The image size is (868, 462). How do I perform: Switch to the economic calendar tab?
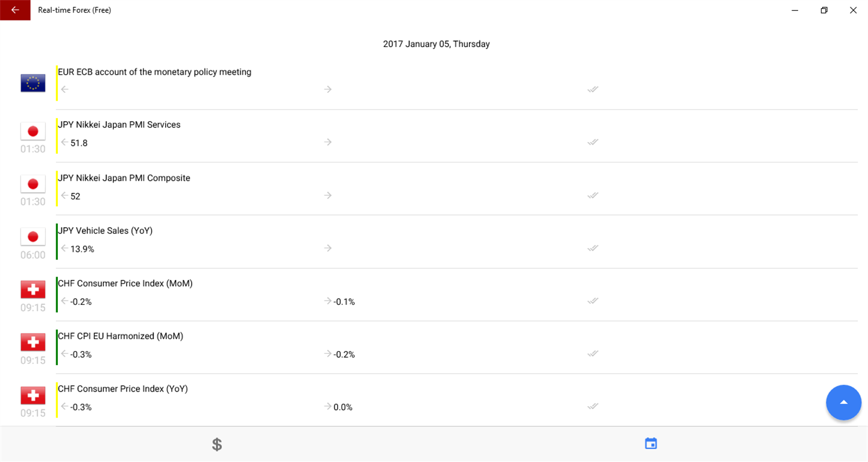651,444
